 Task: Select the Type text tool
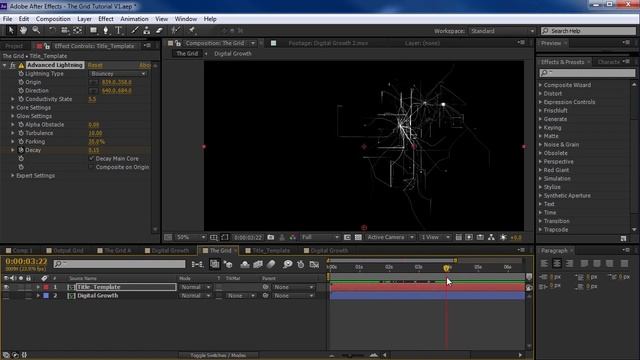tap(119, 30)
